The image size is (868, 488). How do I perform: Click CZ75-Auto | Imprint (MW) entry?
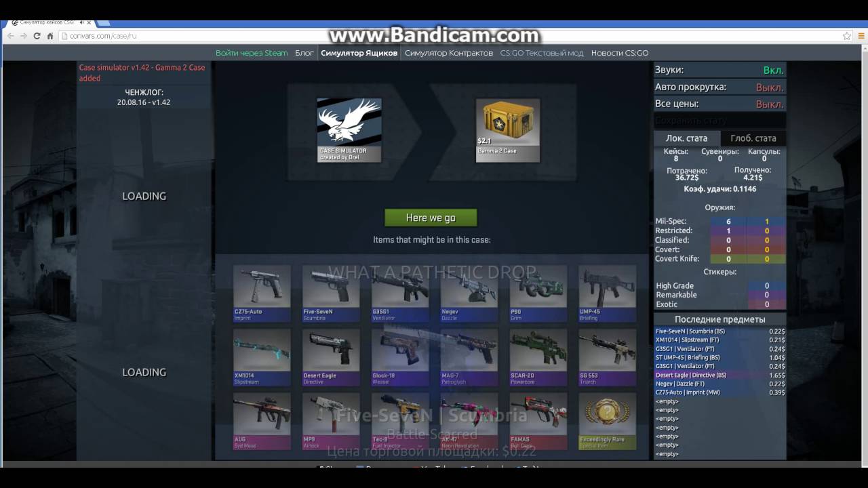pos(719,392)
